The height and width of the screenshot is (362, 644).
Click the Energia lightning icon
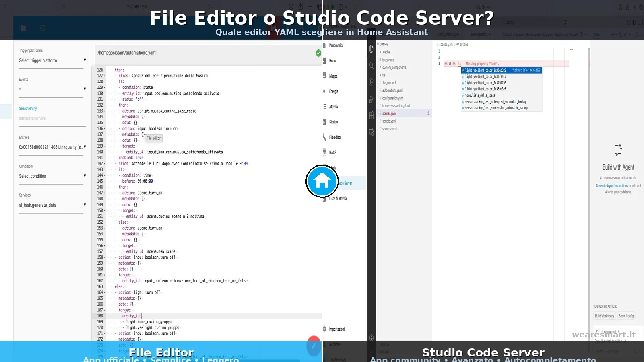(324, 91)
